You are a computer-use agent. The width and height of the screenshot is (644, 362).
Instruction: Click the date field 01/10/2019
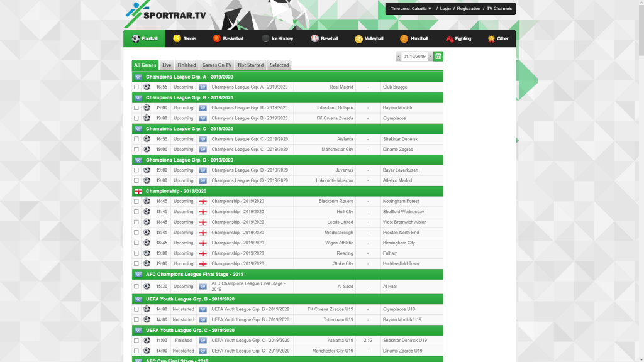pos(414,56)
